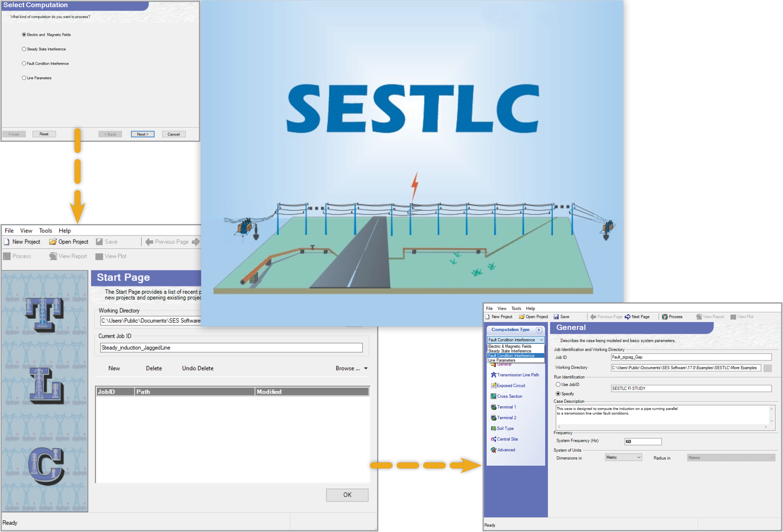Open Tools menu in General window
The width and height of the screenshot is (783, 532).
tap(516, 309)
